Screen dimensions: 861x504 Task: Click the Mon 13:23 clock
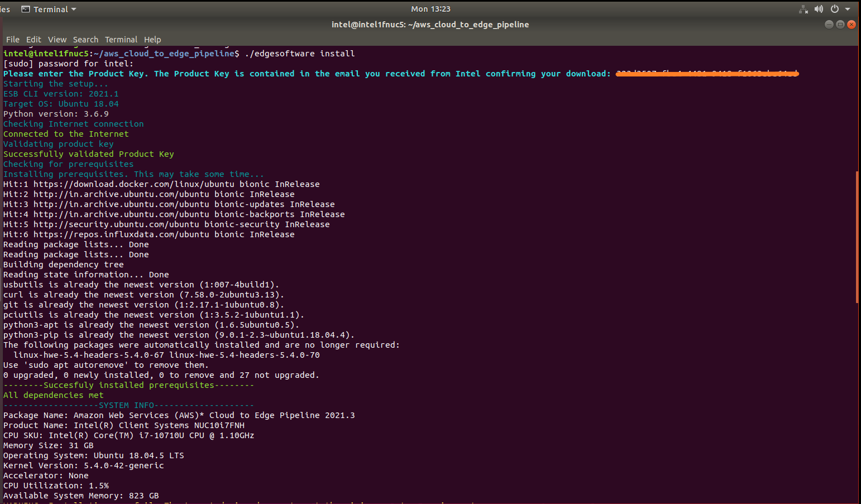pos(430,9)
